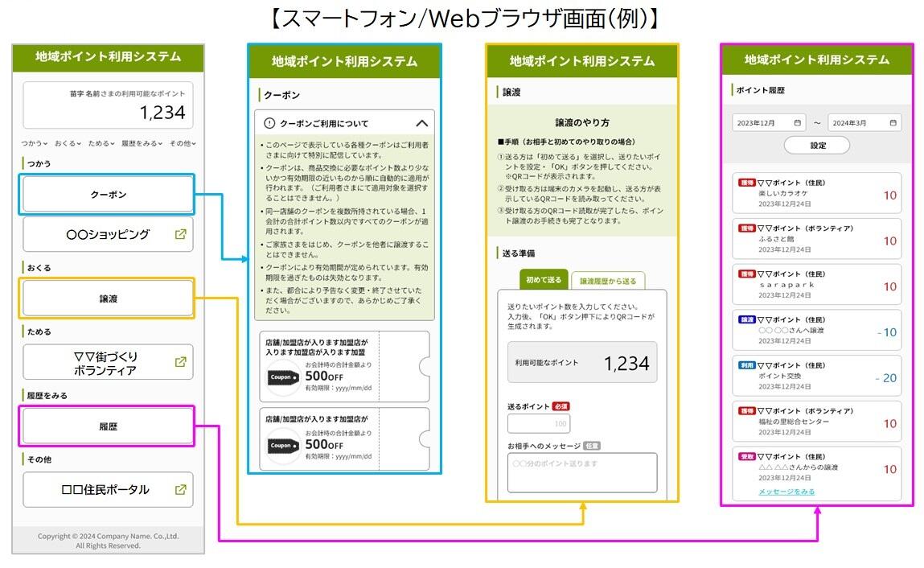Click the Coupon tag icon on top coupon
Screen dimensions: 924x568
(284, 376)
